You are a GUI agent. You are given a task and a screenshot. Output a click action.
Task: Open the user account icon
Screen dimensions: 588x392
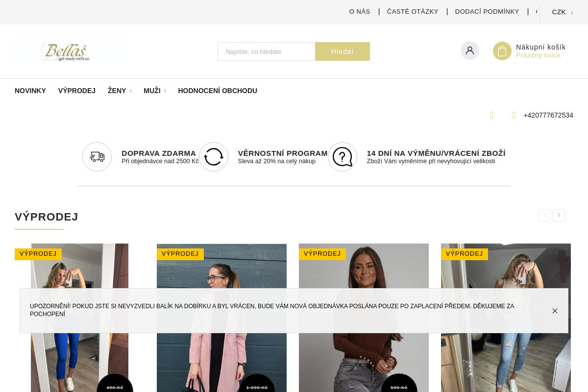(470, 50)
